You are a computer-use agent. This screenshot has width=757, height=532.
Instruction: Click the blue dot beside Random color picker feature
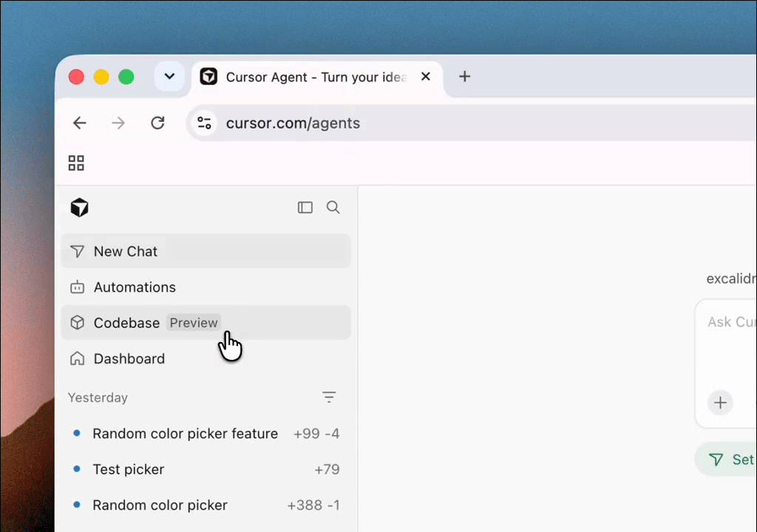[x=76, y=433]
